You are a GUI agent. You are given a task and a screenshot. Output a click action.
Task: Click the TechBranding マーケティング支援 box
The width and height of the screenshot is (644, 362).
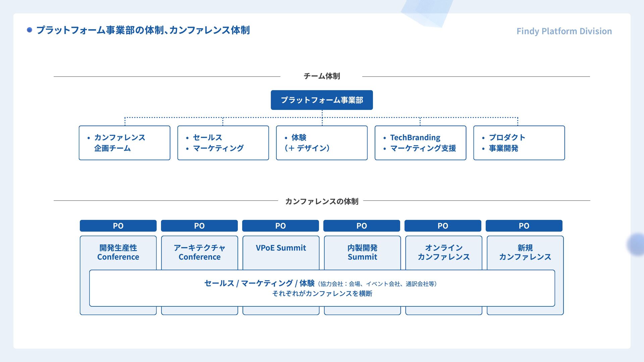420,143
